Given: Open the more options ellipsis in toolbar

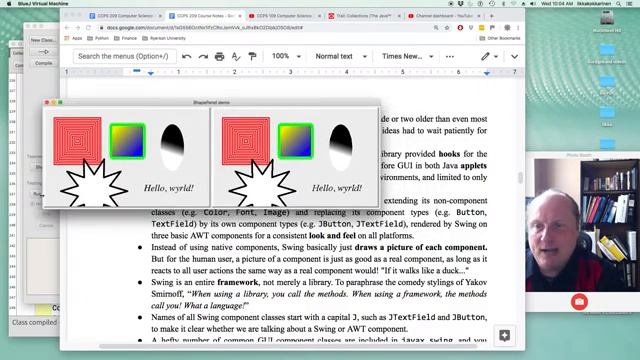Looking at the screenshot, I should [449, 56].
